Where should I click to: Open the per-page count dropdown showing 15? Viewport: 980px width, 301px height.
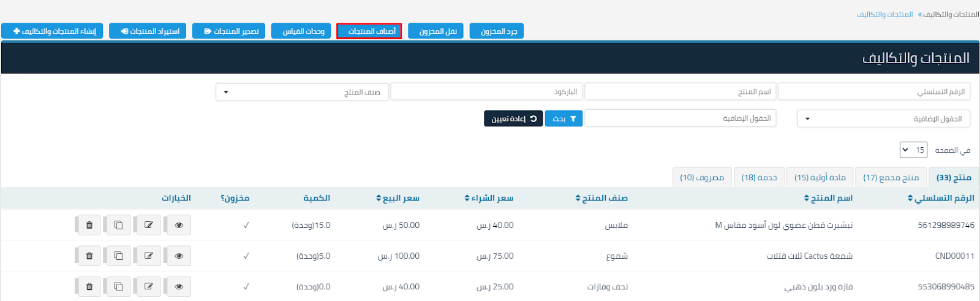click(913, 150)
